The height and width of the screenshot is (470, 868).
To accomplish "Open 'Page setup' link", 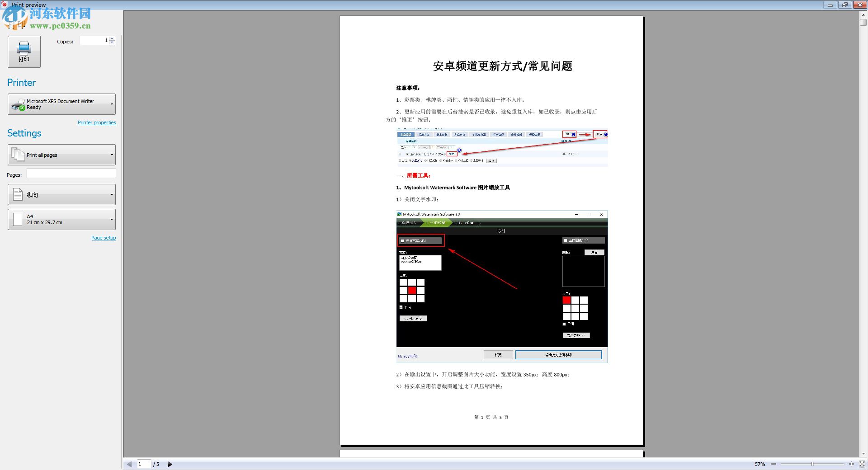I will (104, 237).
